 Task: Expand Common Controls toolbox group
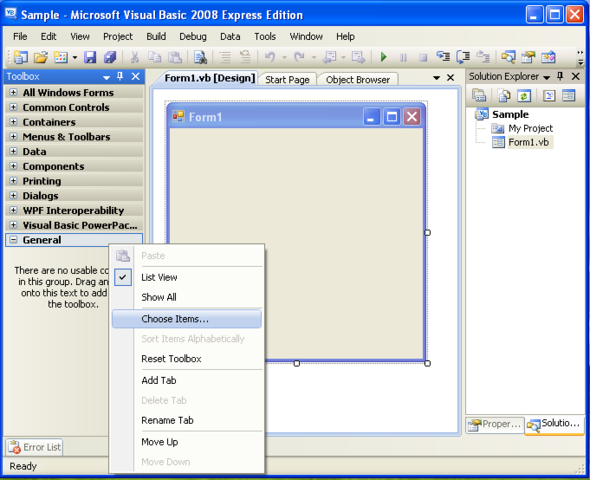13,107
